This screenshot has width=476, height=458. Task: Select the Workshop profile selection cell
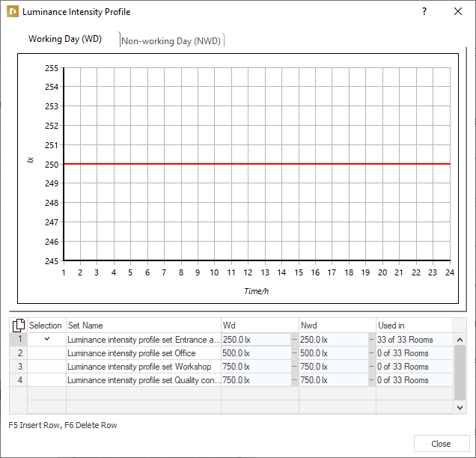click(47, 367)
